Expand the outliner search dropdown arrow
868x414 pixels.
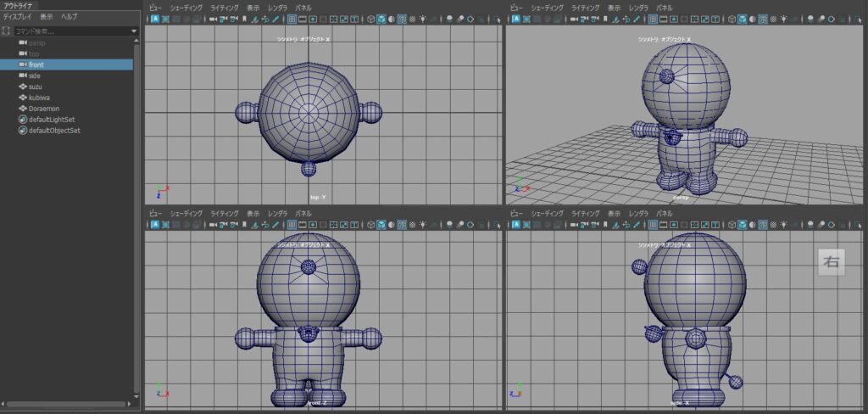point(133,31)
